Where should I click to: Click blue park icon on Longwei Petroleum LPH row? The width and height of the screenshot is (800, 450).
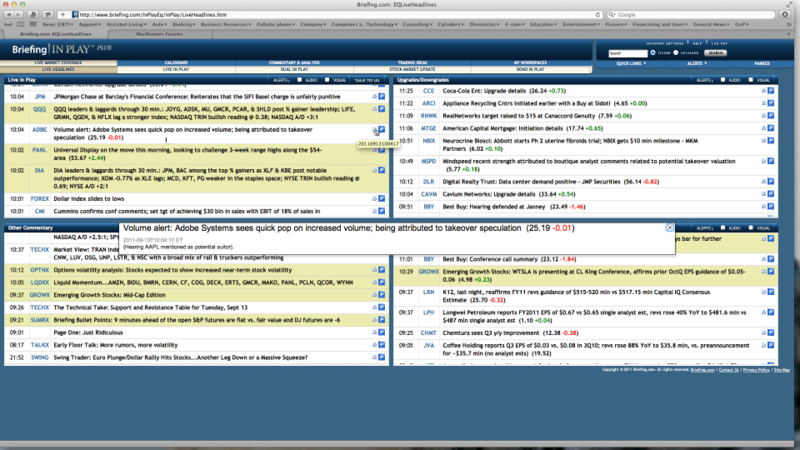coord(771,312)
